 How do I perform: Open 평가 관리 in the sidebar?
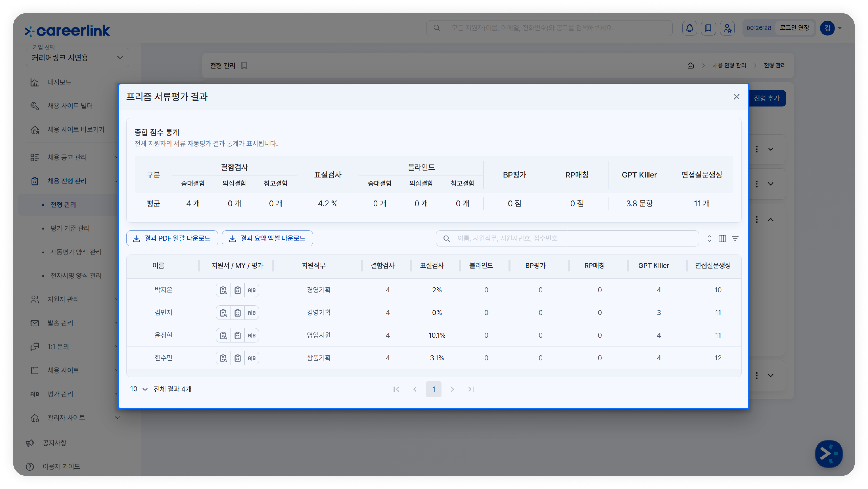tap(60, 394)
